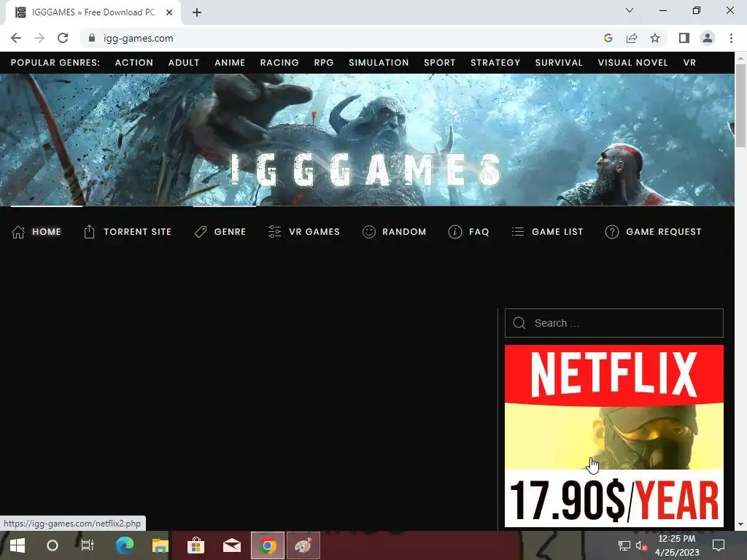Screen dimensions: 747x560
Task: Select the RPG genre
Action: click(323, 63)
